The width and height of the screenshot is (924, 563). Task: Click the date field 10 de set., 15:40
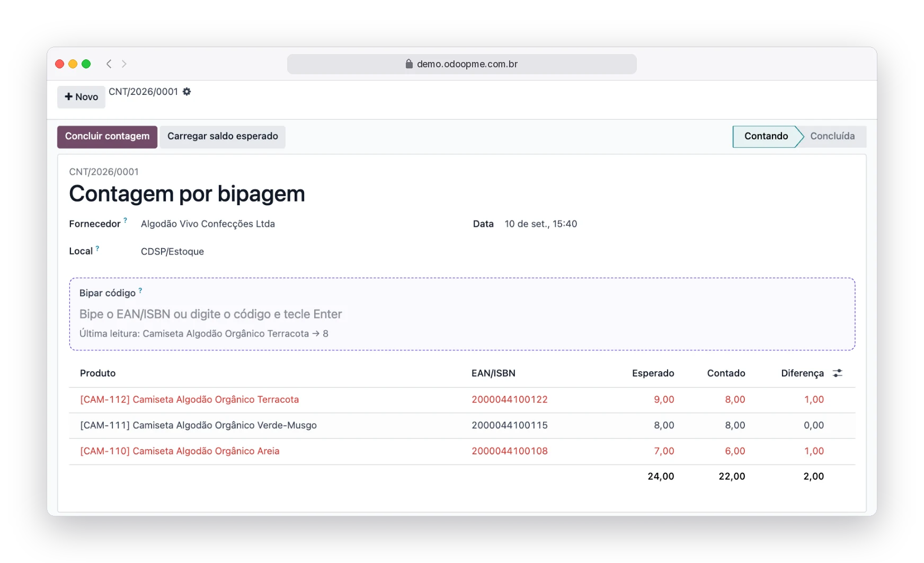tap(540, 224)
